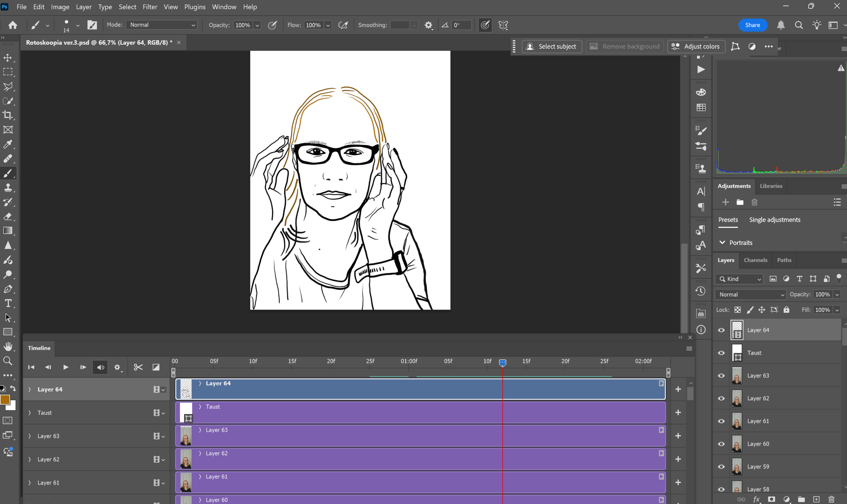Screen dimensions: 847x504
Task: Open the foreground color swatch
Action: pos(5,400)
